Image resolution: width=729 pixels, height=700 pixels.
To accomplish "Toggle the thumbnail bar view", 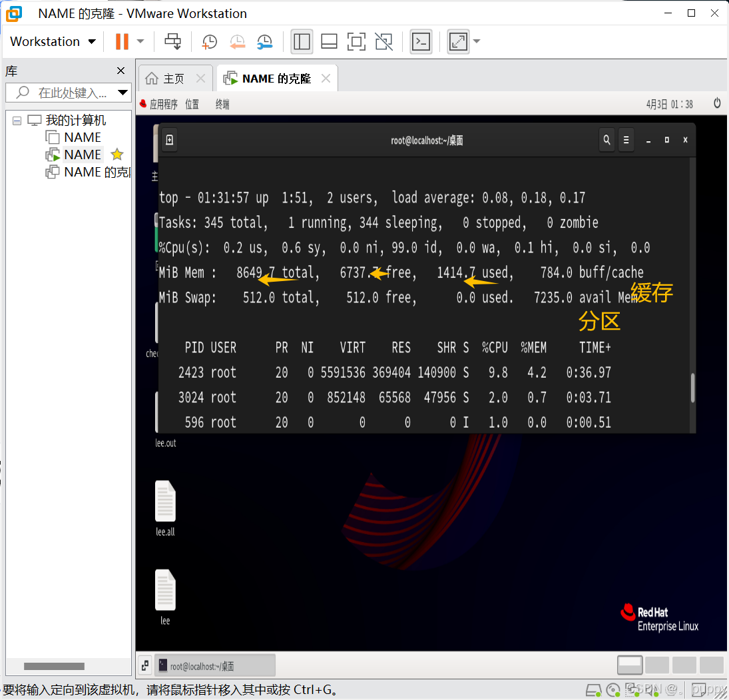I will point(329,41).
